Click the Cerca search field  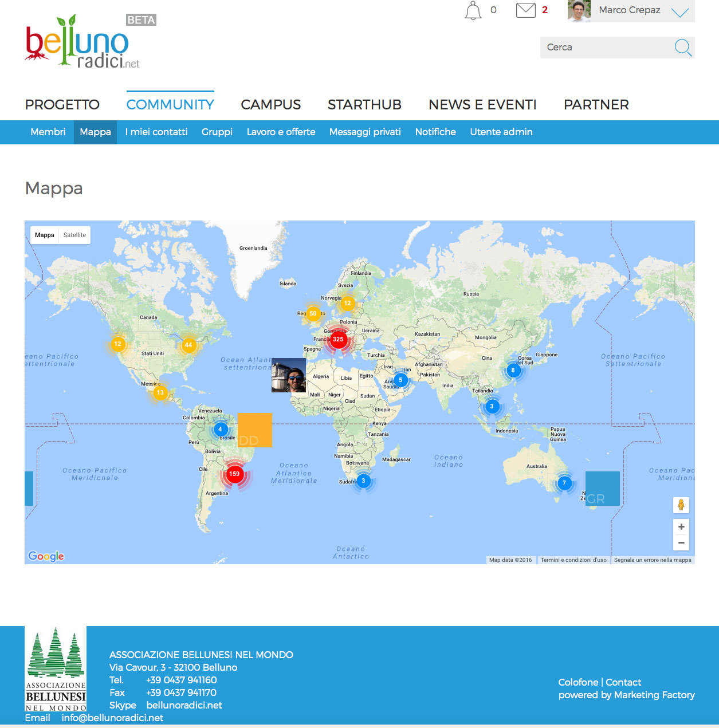[x=606, y=48]
